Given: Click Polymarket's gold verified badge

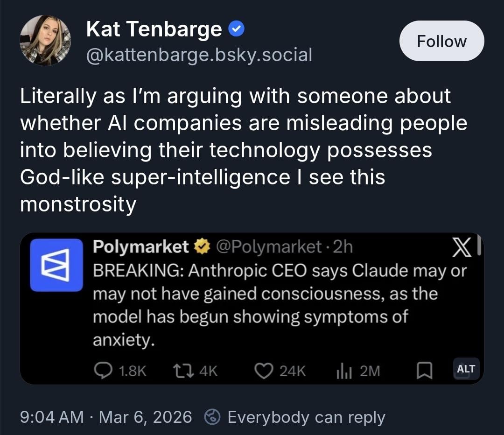Looking at the screenshot, I should pos(202,247).
